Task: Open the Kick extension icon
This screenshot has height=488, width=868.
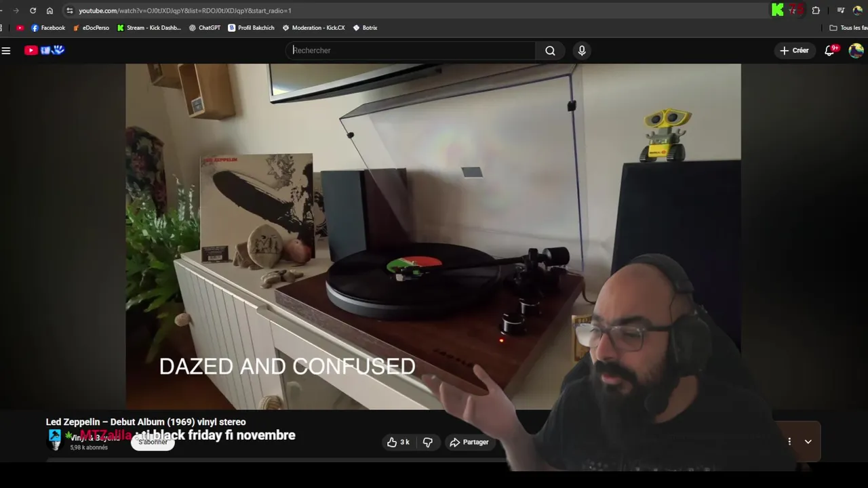Action: point(778,10)
